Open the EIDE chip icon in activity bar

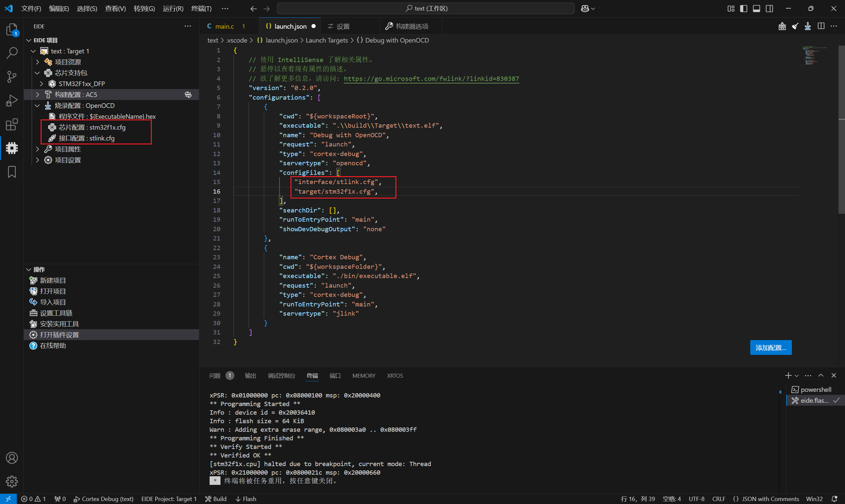[x=12, y=148]
